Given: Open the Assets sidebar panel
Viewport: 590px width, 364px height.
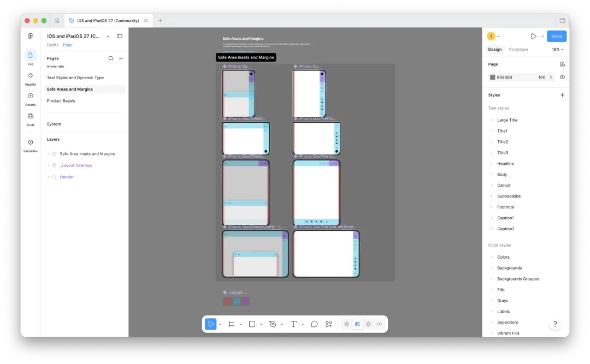Looking at the screenshot, I should 31,96.
